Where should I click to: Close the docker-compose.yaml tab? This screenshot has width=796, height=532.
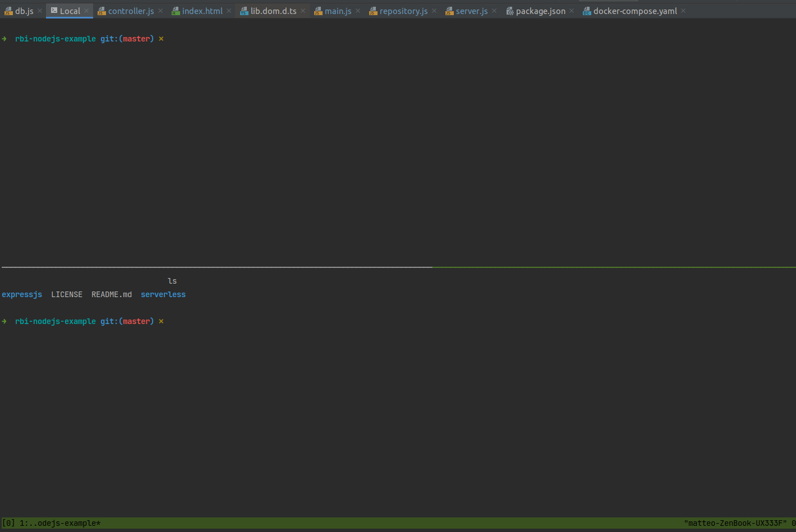point(683,10)
